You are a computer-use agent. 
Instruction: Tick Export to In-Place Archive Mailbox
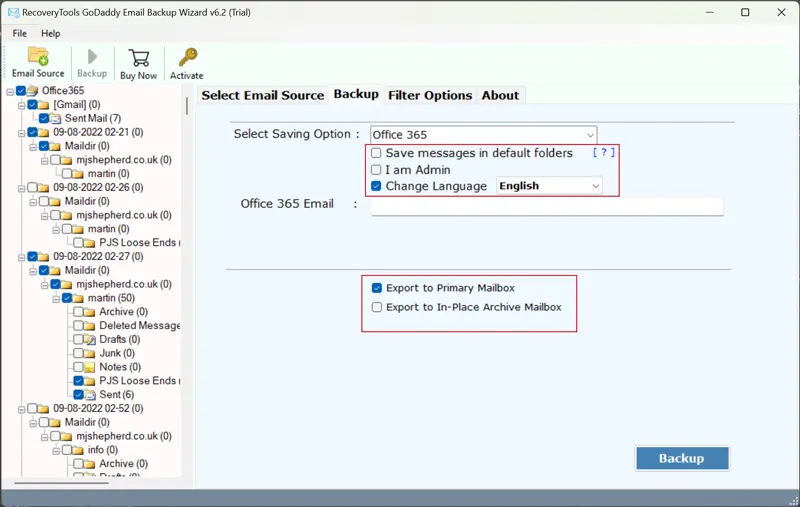377,308
